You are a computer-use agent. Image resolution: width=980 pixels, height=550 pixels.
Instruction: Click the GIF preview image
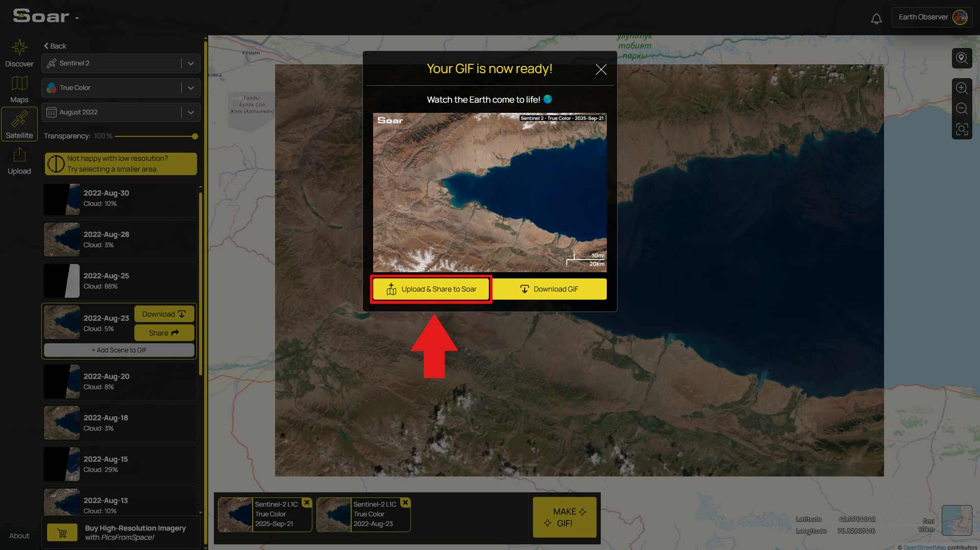coord(490,193)
